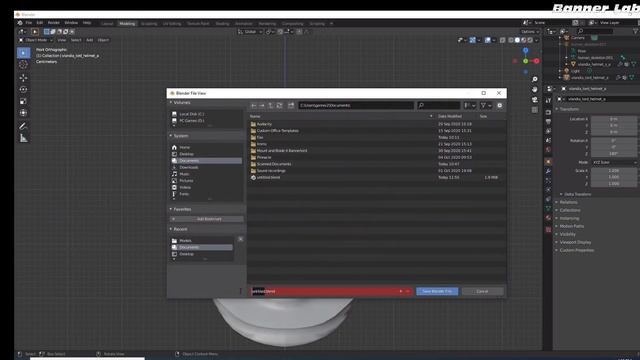Image resolution: width=640 pixels, height=360 pixels.
Task: Switch to the Layout workspace tab
Action: [x=107, y=24]
